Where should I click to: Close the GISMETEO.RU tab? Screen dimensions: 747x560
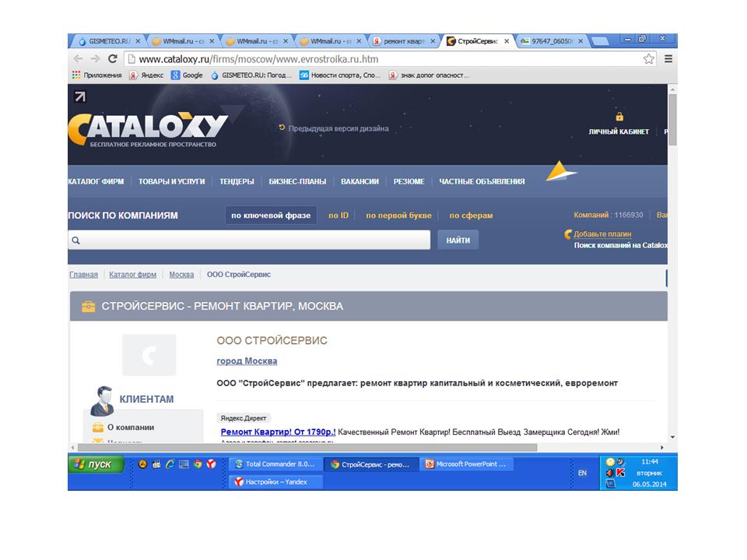(x=138, y=41)
